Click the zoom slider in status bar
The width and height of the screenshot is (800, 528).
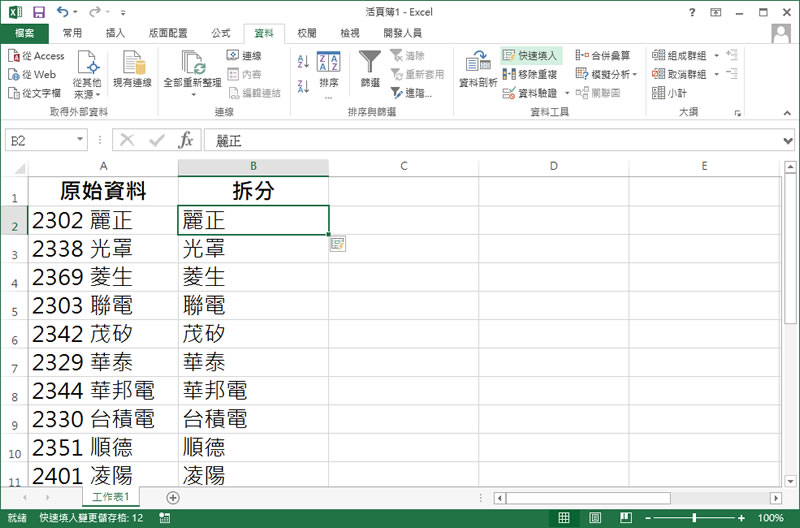[x=694, y=518]
